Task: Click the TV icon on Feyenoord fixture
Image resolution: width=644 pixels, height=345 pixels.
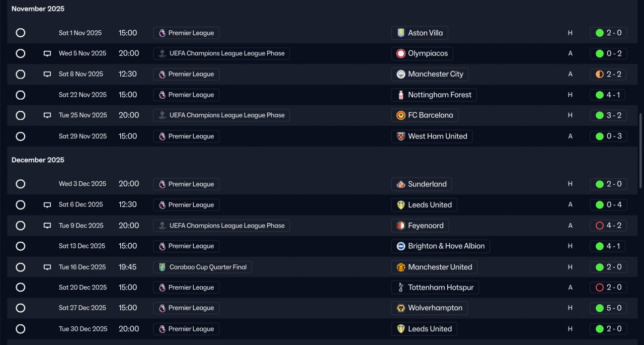Action: pyautogui.click(x=47, y=226)
